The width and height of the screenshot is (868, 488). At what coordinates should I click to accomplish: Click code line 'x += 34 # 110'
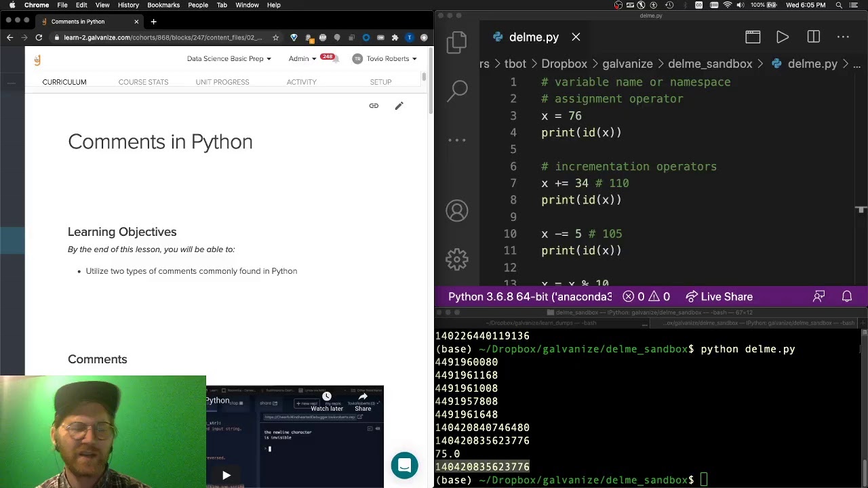pyautogui.click(x=585, y=183)
